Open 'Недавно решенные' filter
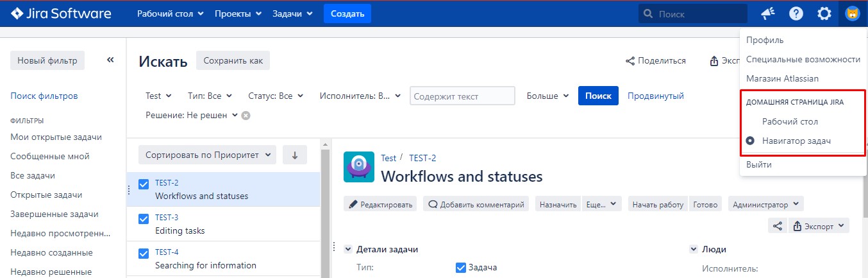This screenshot has height=278, width=868. pos(51,272)
